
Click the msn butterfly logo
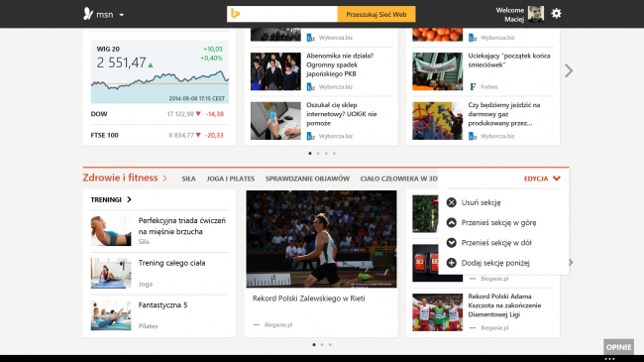pyautogui.click(x=88, y=14)
